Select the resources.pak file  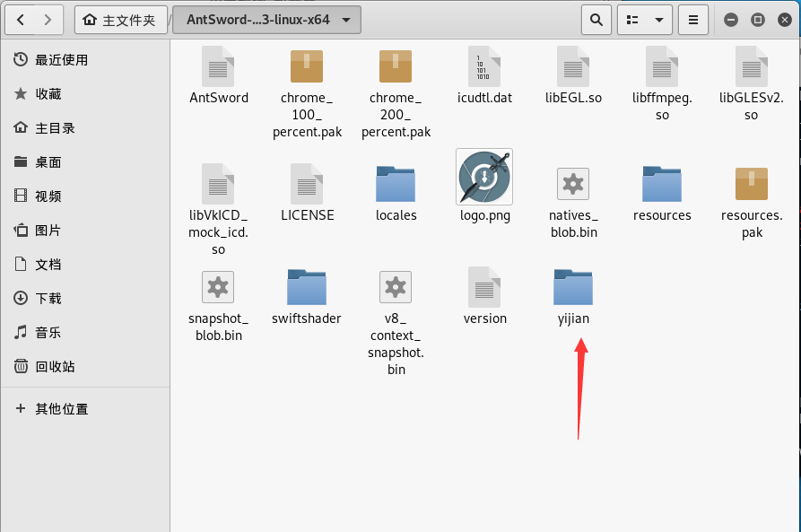point(752,202)
